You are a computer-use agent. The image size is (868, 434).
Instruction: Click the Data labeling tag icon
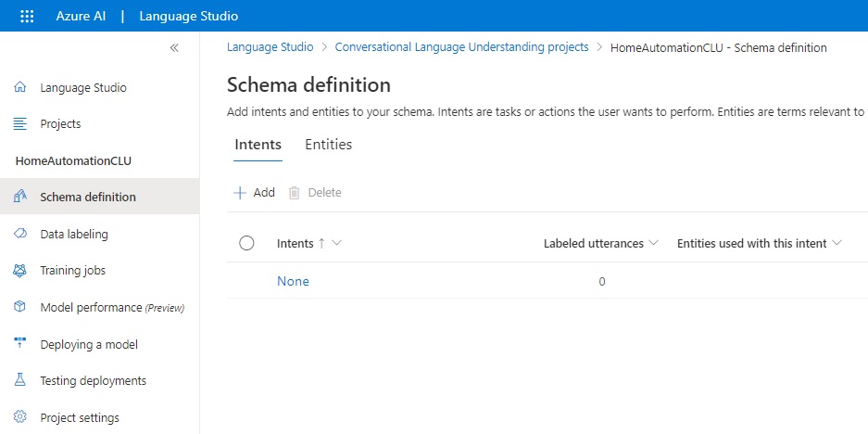20,234
